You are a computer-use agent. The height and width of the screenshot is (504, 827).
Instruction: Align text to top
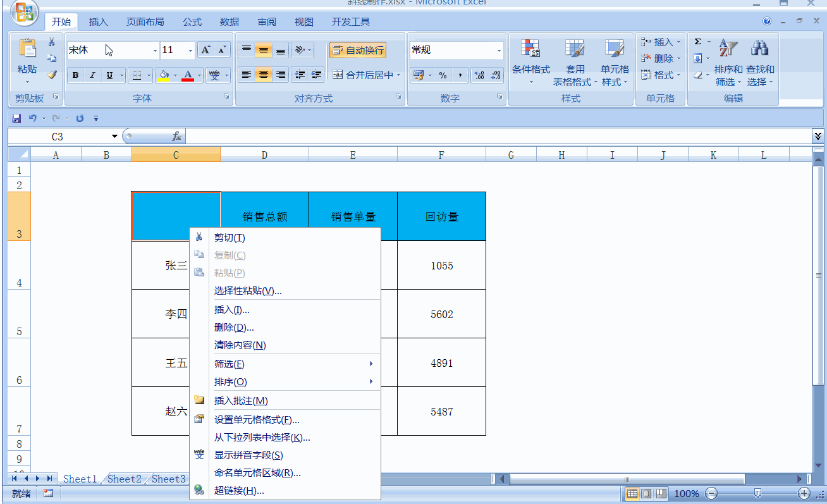247,50
